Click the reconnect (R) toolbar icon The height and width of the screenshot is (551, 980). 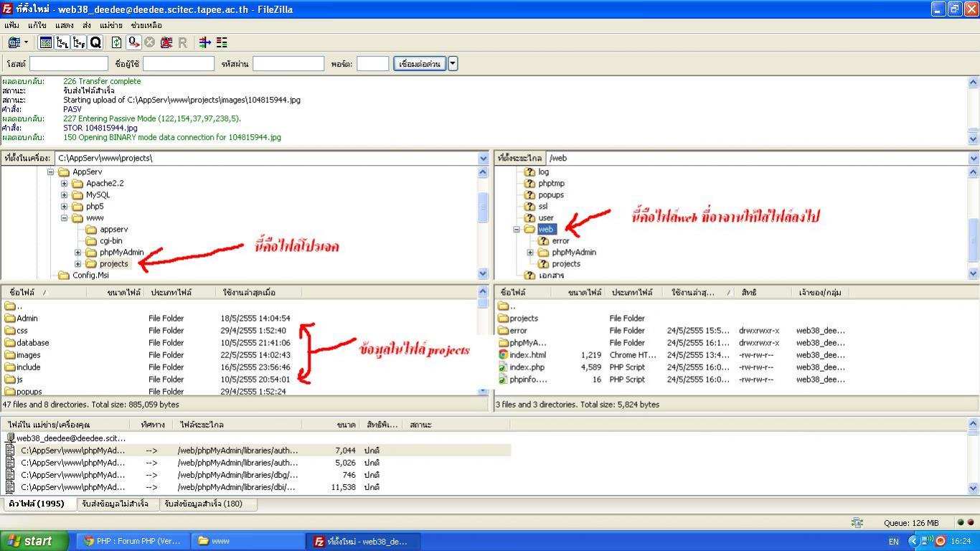pyautogui.click(x=182, y=42)
